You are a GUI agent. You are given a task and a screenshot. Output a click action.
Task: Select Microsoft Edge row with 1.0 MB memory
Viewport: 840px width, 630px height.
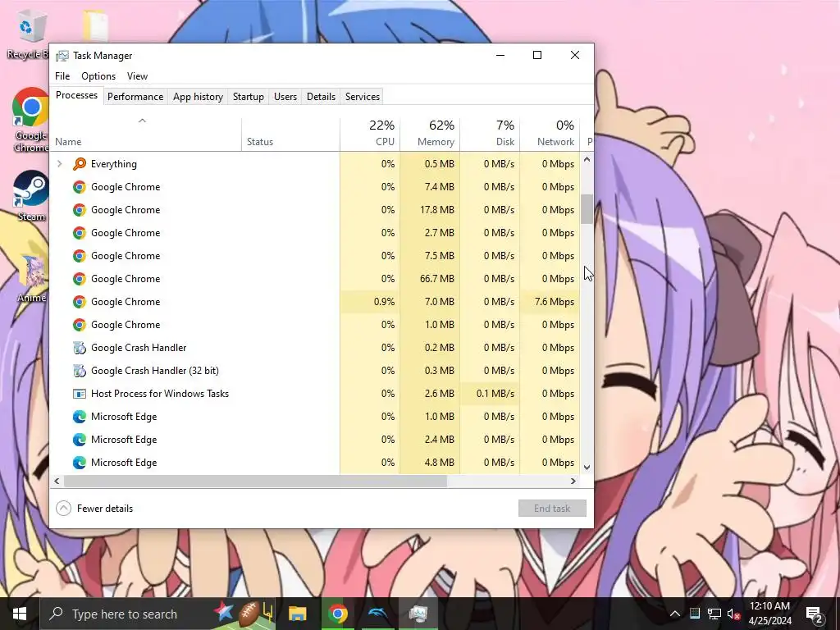coord(315,417)
